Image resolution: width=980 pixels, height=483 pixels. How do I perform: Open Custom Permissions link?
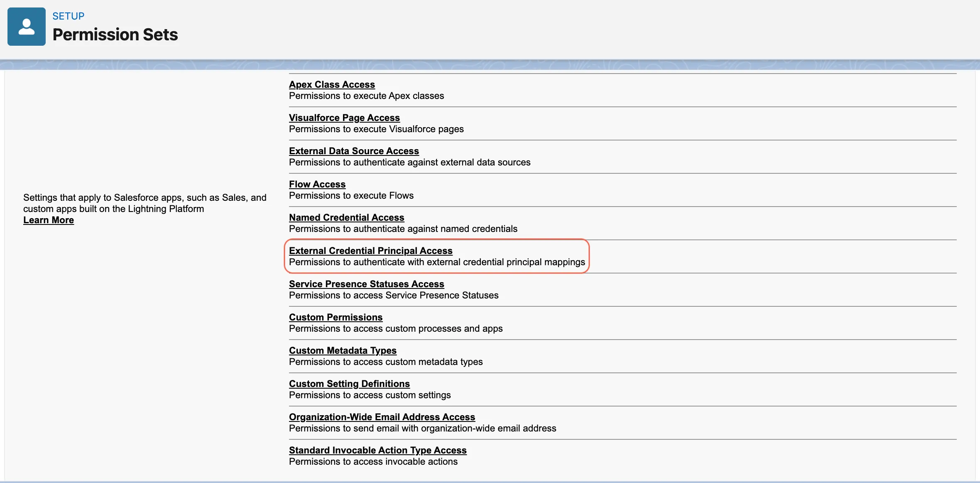336,317
